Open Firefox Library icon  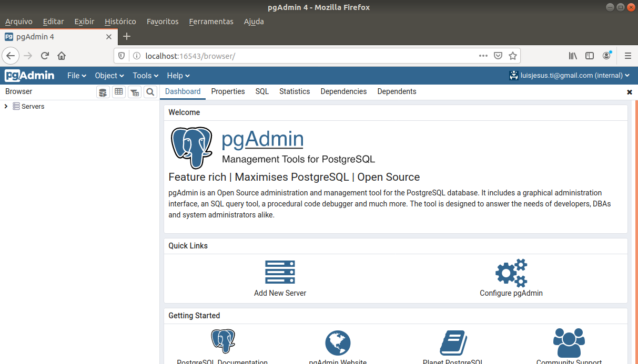pyautogui.click(x=573, y=56)
